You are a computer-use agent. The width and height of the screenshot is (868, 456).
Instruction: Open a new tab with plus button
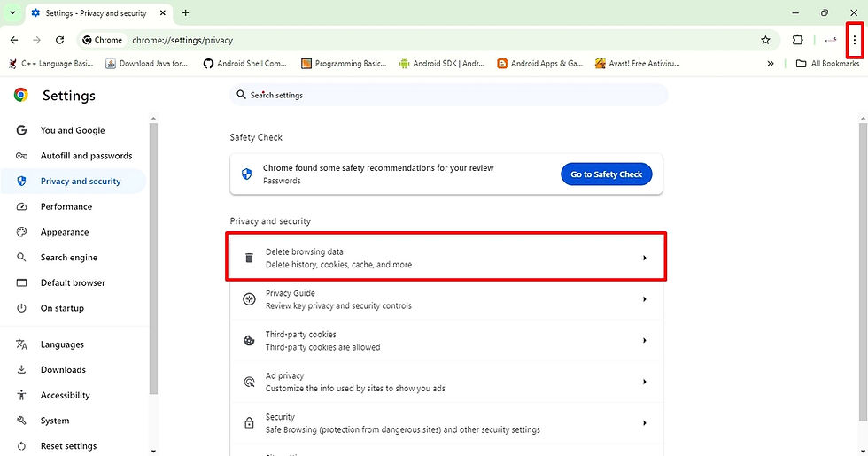185,12
